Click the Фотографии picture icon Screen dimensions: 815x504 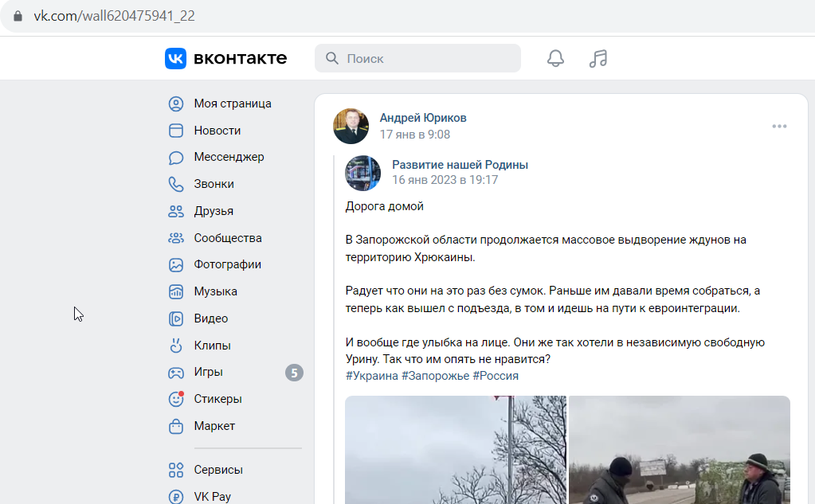click(176, 265)
